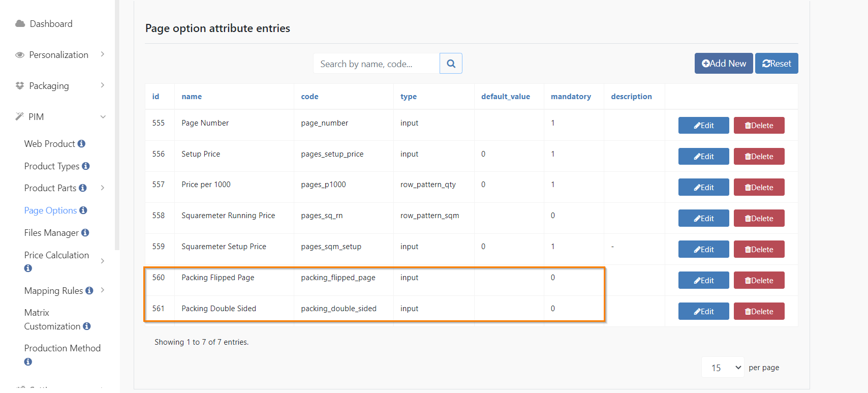Click the Add New button
The height and width of the screenshot is (393, 868).
tap(724, 64)
